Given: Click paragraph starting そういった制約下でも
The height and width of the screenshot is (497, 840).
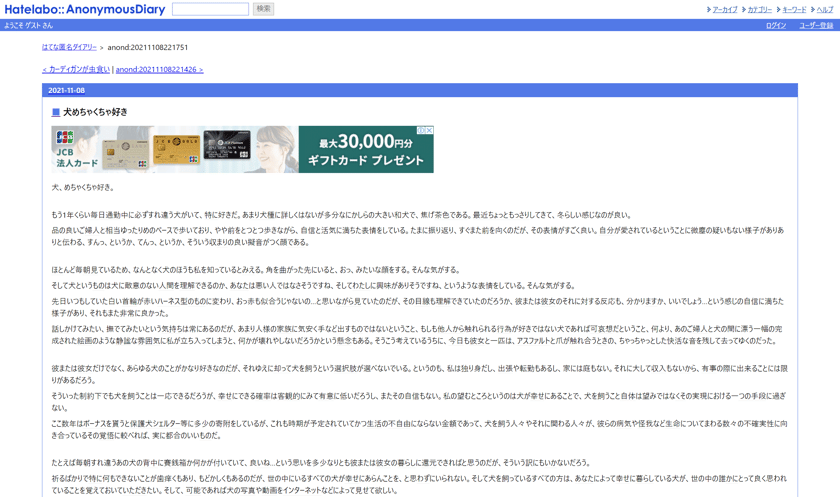Looking at the screenshot, I should point(419,402).
